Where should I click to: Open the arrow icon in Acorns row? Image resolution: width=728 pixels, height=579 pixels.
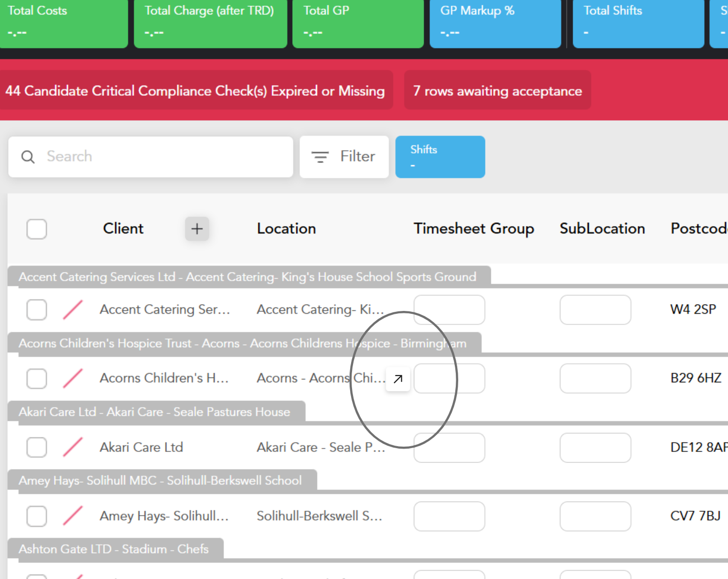(398, 379)
